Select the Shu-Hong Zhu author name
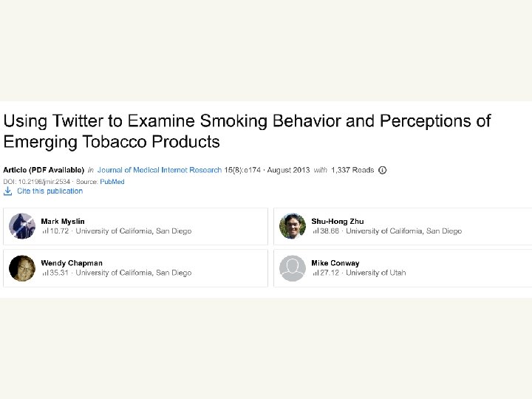The height and width of the screenshot is (399, 532). (x=338, y=221)
